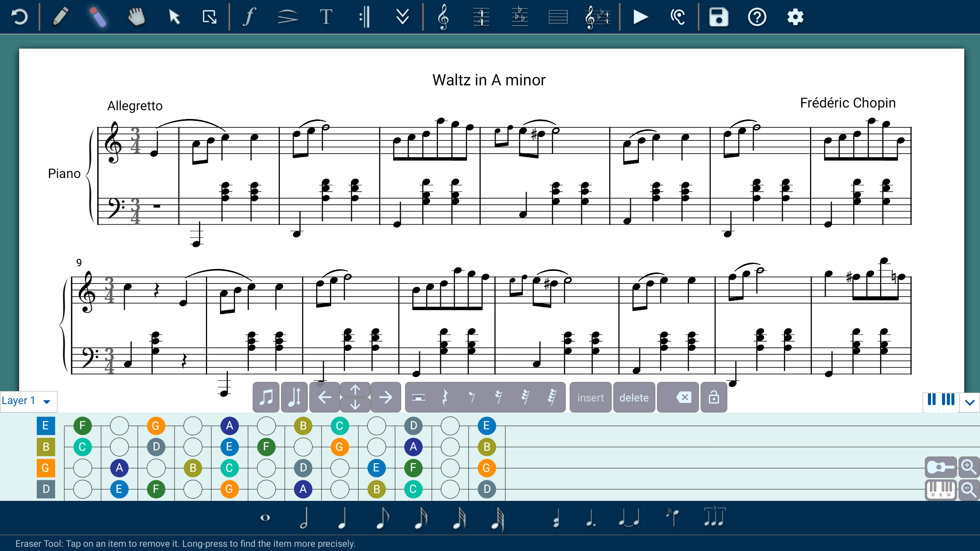
Task: Switch to guitar fretboard input
Action: pos(941,467)
